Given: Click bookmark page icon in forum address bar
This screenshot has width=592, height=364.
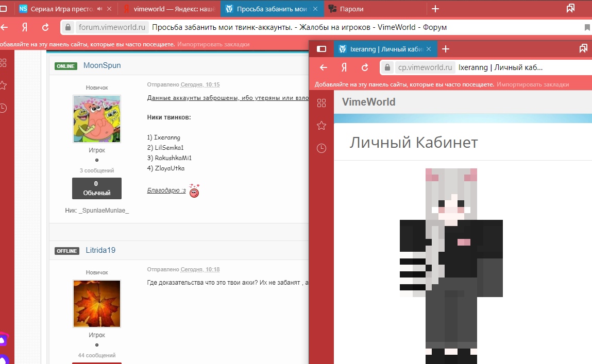Looking at the screenshot, I should (587, 27).
